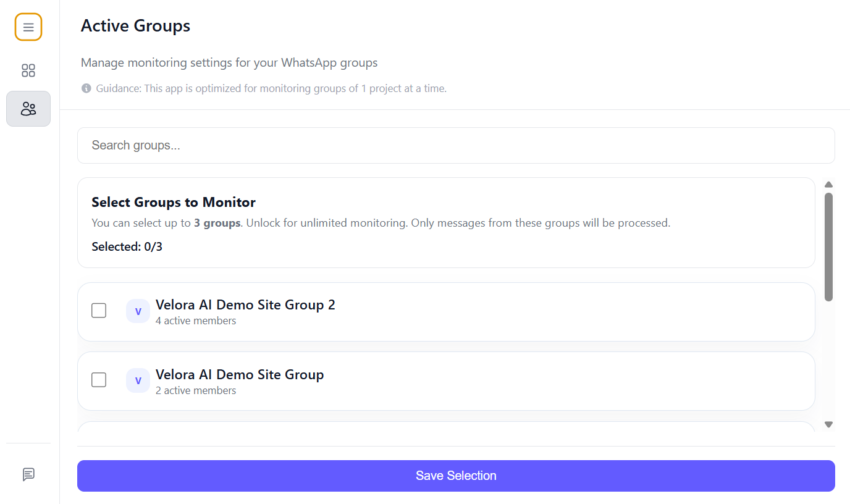This screenshot has height=504, width=850.
Task: Click the scrollbar up arrow
Action: [x=829, y=184]
